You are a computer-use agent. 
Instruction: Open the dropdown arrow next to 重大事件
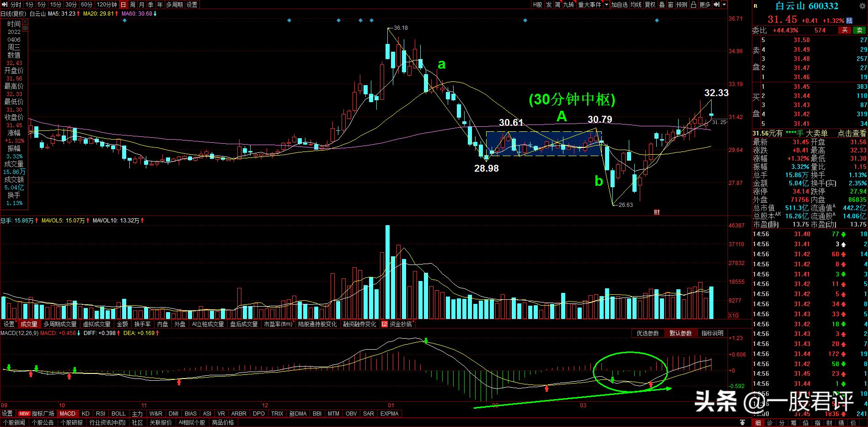[606, 5]
